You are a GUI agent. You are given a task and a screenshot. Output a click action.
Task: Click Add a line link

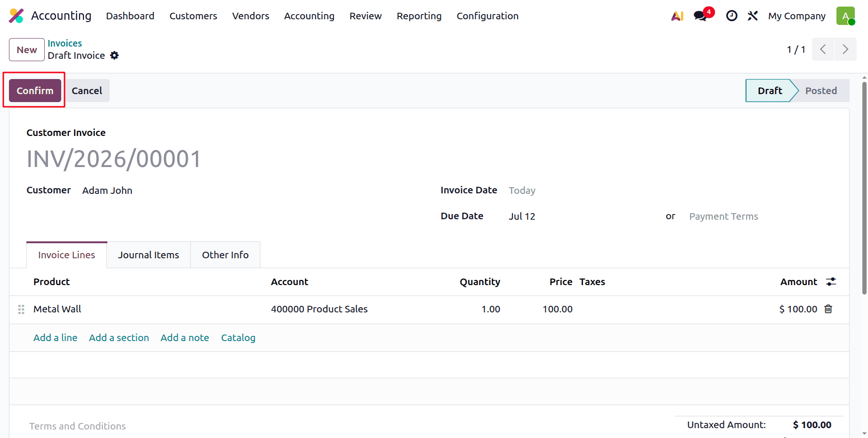tap(55, 338)
